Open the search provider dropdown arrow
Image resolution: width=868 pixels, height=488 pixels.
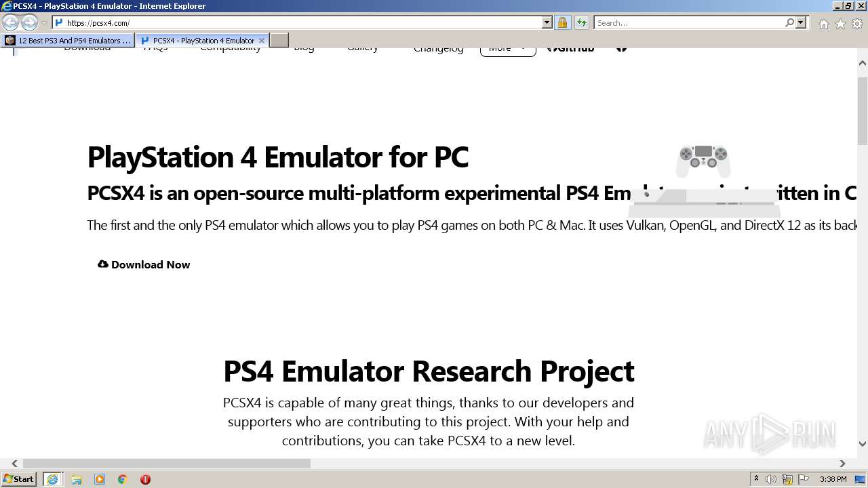801,23
